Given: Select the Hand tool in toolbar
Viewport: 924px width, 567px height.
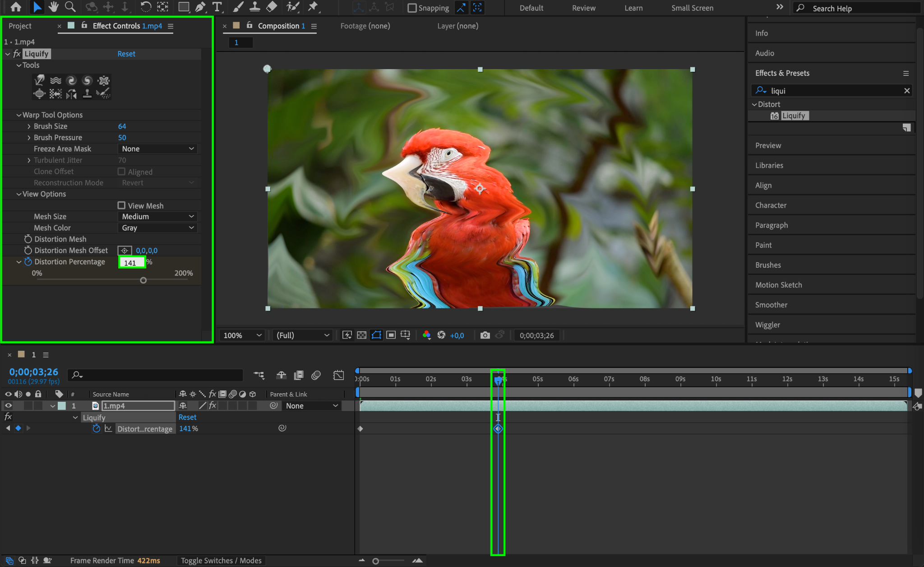Looking at the screenshot, I should [54, 7].
